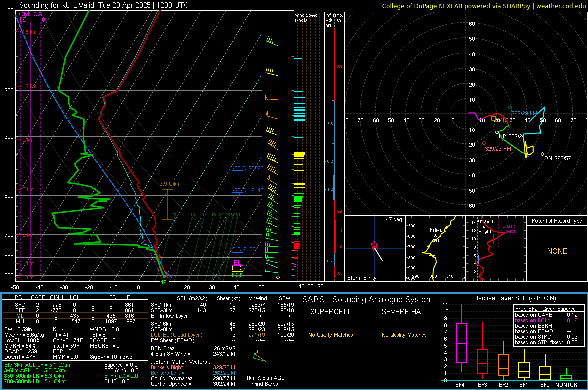Click 'No Quality Matches' under SEVERE HAIL

tap(404, 335)
